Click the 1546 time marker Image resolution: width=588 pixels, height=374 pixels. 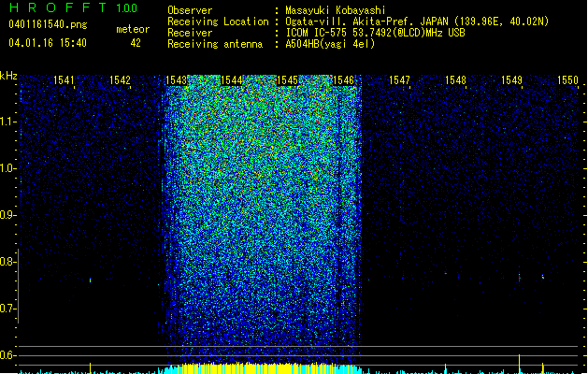point(343,79)
